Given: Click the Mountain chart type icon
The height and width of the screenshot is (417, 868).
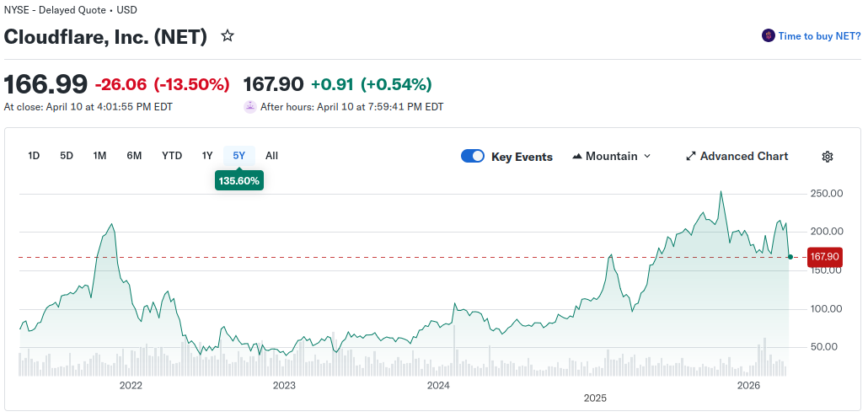Looking at the screenshot, I should point(576,157).
